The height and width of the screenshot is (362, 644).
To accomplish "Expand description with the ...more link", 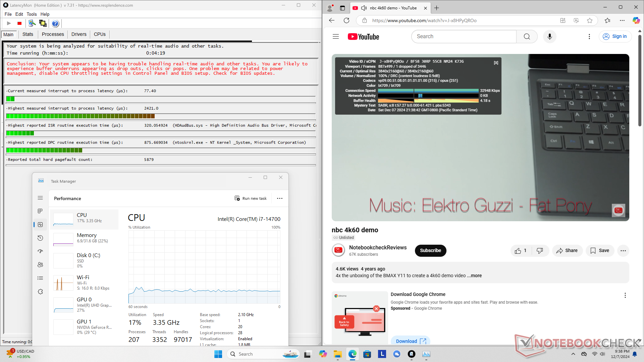I will [474, 276].
